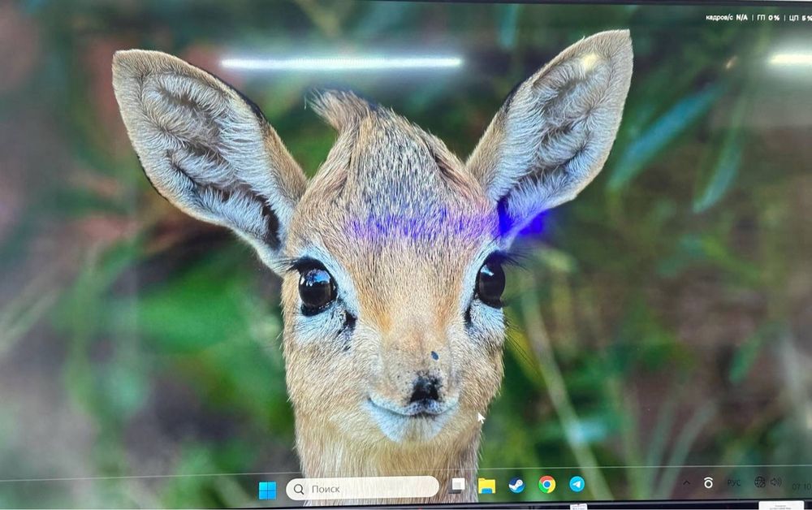Open the Windows Start menu
The image size is (812, 510).
tap(267, 490)
